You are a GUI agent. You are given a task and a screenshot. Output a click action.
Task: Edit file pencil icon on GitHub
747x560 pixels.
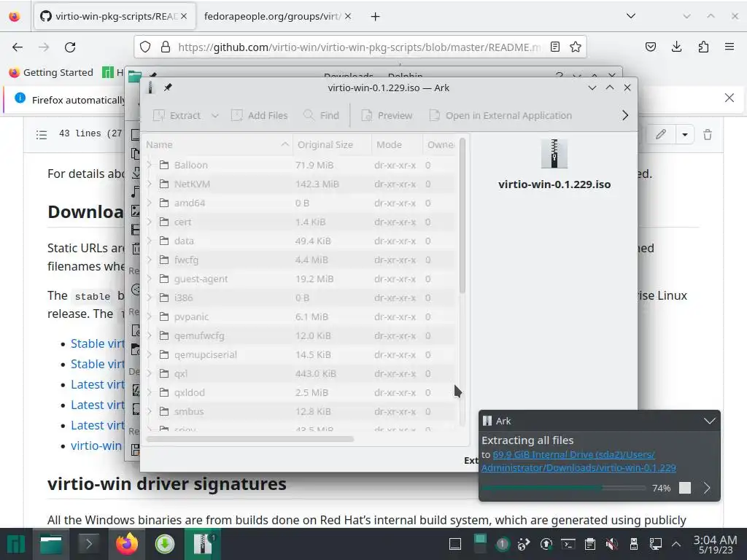pyautogui.click(x=660, y=134)
